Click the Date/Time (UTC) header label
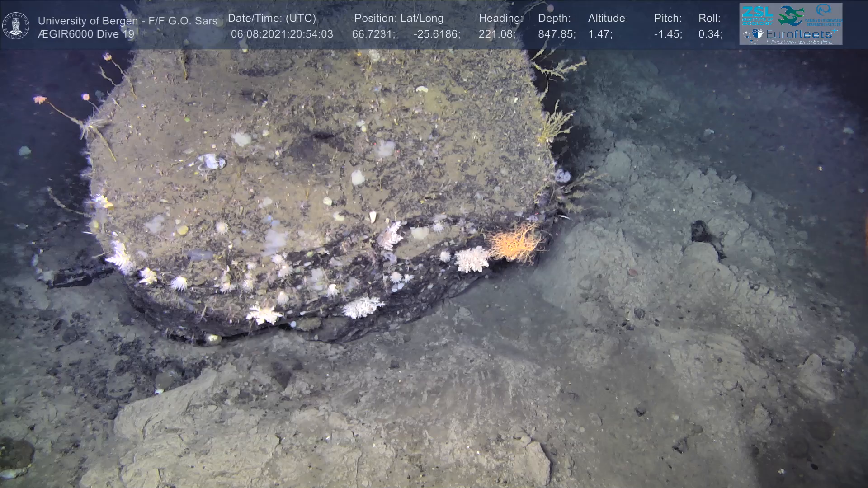Image resolution: width=868 pixels, height=488 pixels. pyautogui.click(x=272, y=19)
